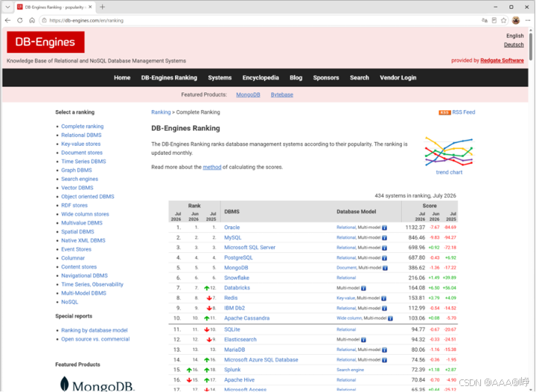536x392 pixels.
Task: Open the Encyclopedia menu item
Action: 261,77
